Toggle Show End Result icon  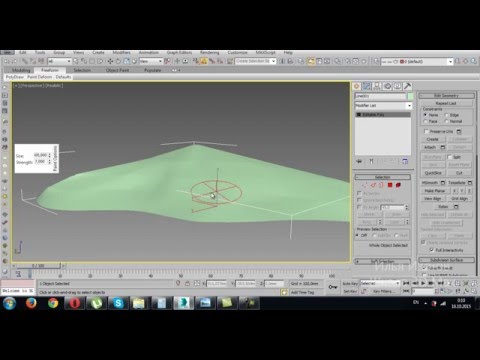(371, 161)
